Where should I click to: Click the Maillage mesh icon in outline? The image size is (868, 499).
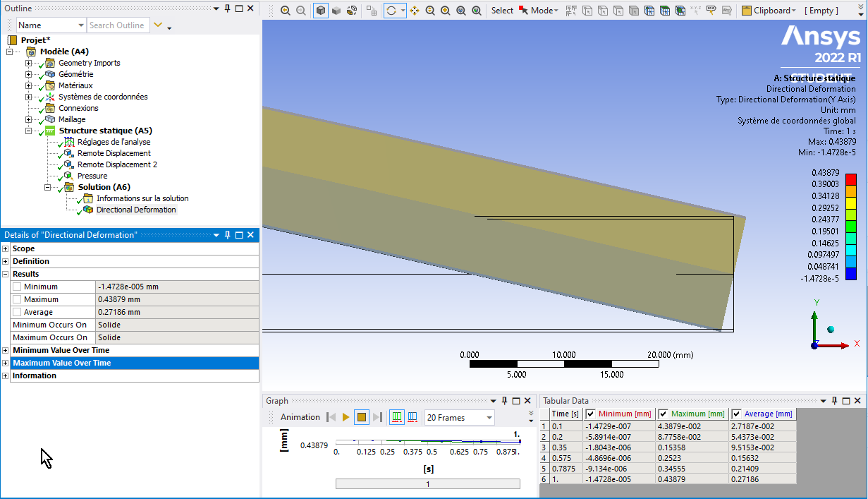(x=50, y=119)
